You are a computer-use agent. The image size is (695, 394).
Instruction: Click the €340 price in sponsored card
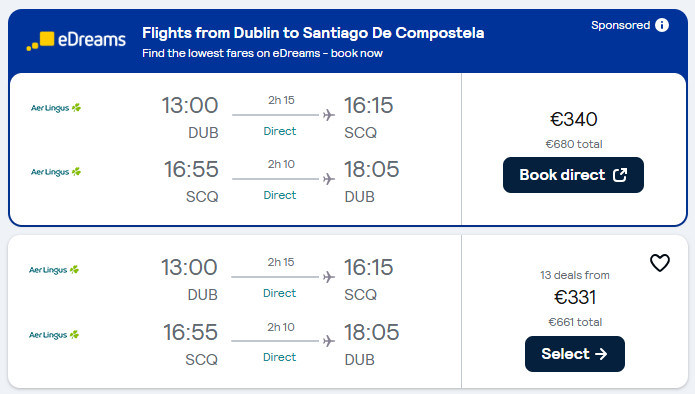pyautogui.click(x=574, y=119)
